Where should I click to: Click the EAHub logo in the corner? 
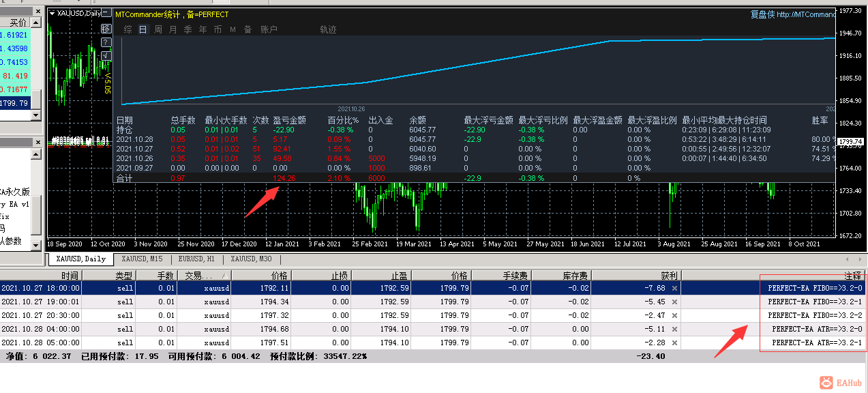click(x=827, y=383)
